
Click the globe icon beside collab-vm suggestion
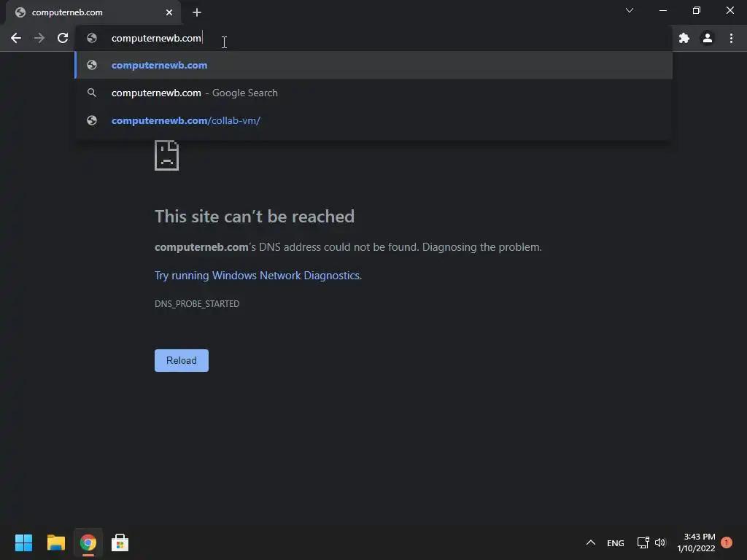92,120
